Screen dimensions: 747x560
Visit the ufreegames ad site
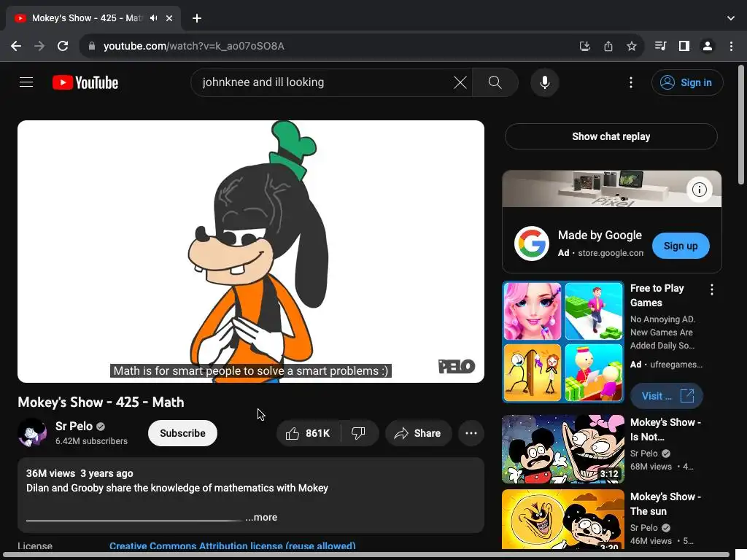(666, 396)
